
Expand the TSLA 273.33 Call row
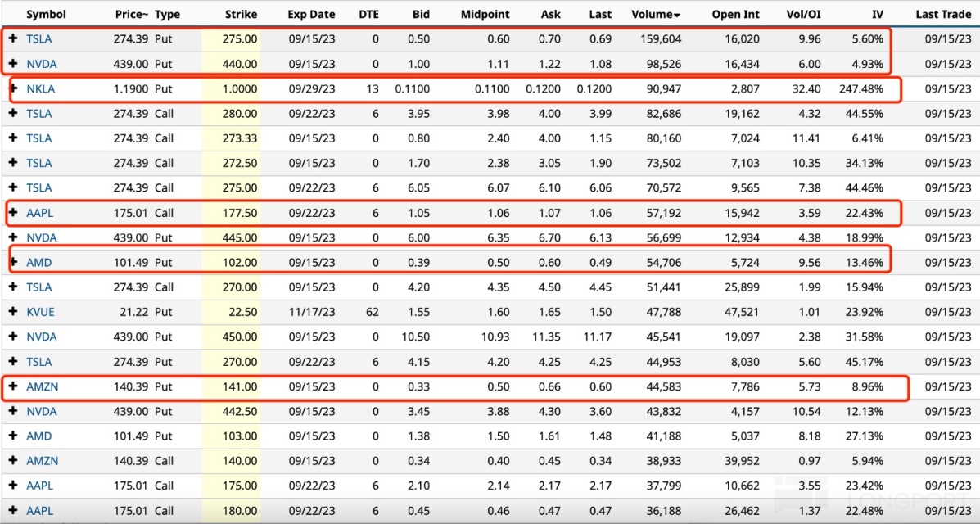[13, 138]
